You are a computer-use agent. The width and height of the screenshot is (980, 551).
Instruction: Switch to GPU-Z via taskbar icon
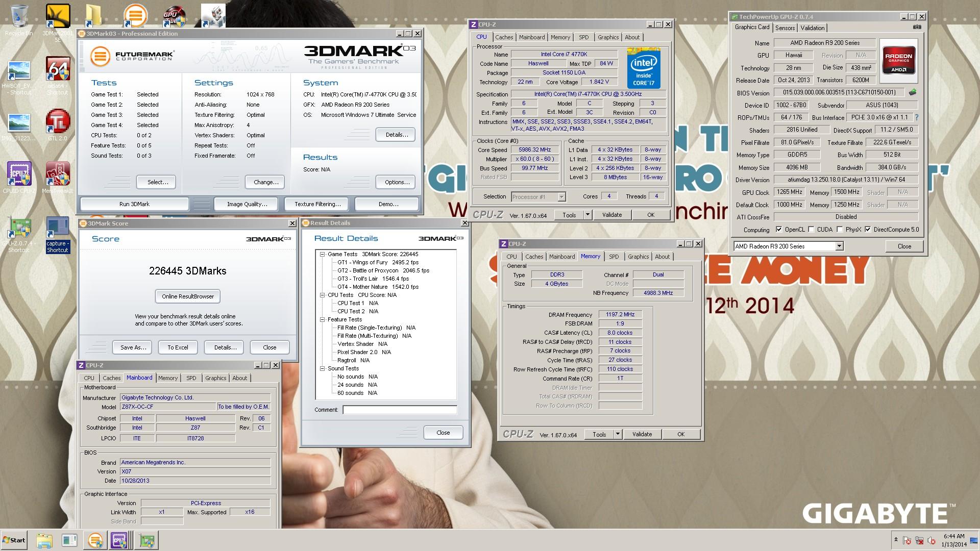[147, 540]
